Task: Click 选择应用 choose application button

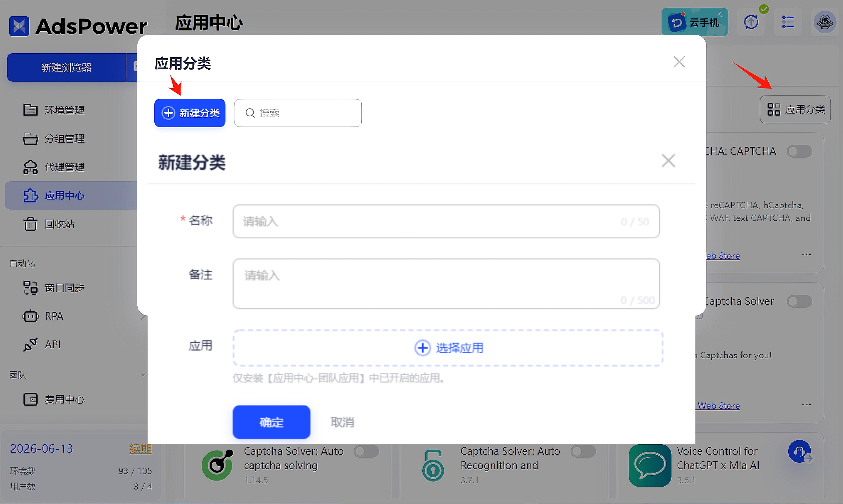Action: (x=449, y=348)
